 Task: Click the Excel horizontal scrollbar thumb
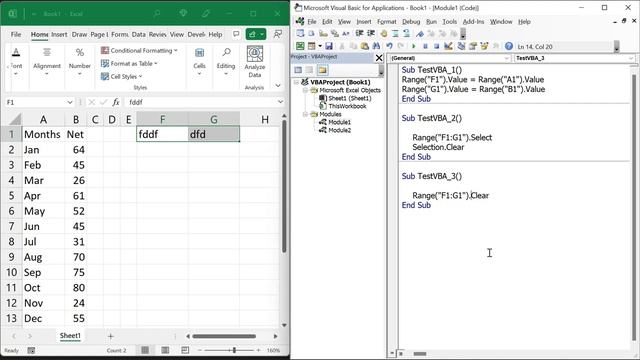224,336
